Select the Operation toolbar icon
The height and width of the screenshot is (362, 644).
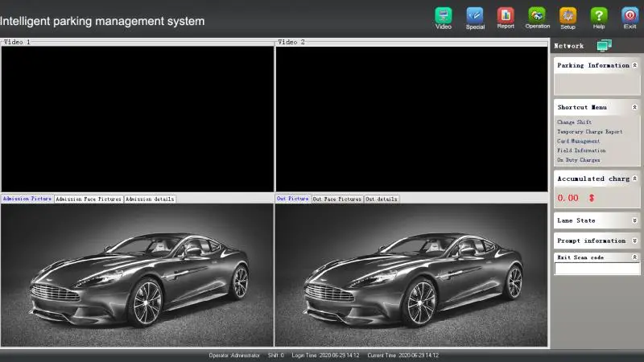coord(537,15)
